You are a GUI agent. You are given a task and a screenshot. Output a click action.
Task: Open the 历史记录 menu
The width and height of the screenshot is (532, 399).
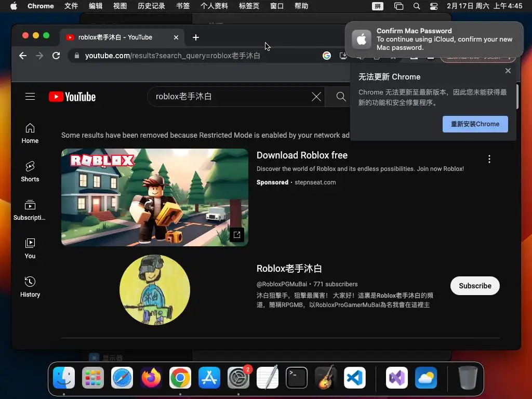151,6
